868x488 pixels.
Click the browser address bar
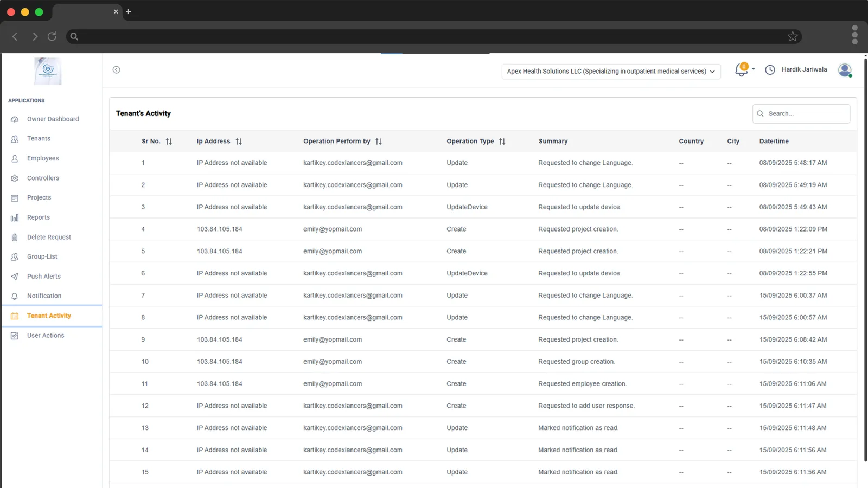(434, 36)
